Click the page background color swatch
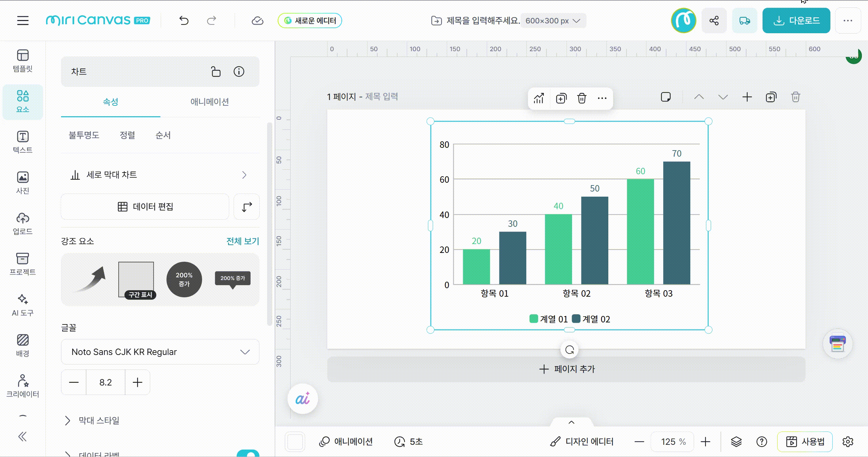Viewport: 868px width, 457px height. tap(295, 441)
